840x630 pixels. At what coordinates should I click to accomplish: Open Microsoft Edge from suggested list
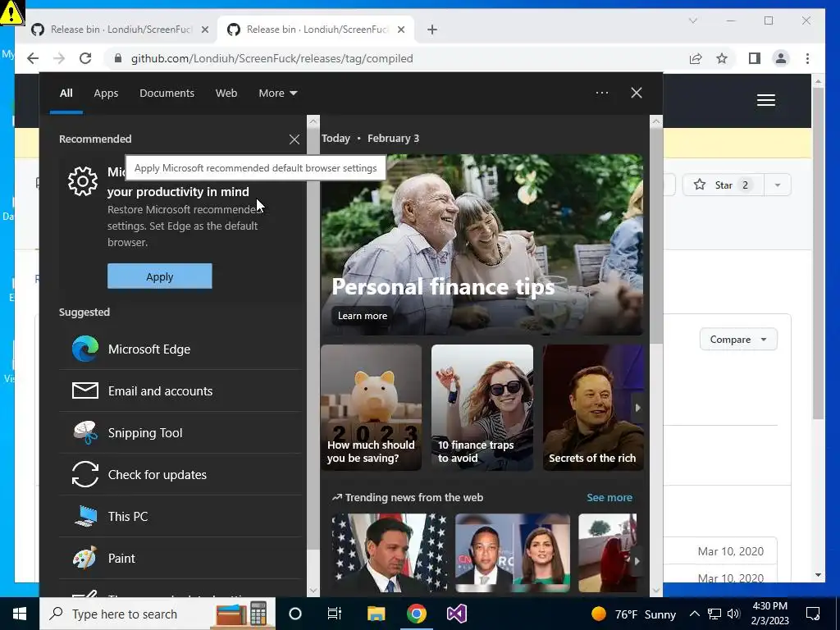180,349
